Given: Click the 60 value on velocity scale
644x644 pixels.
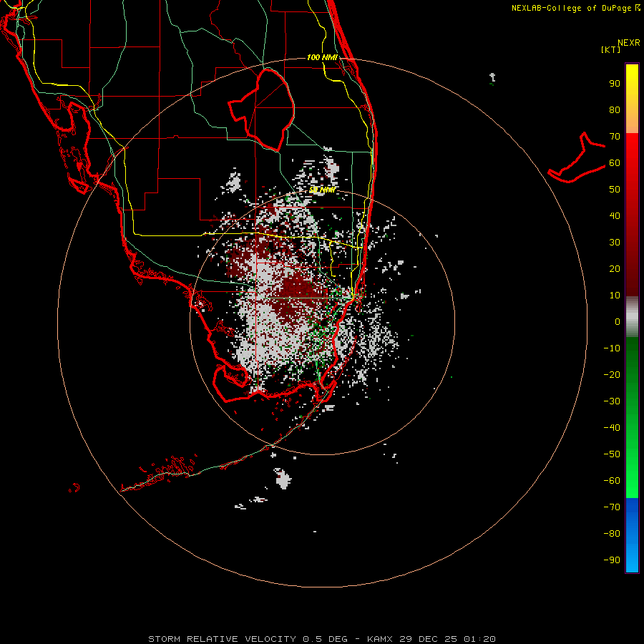Looking at the screenshot, I should [615, 163].
